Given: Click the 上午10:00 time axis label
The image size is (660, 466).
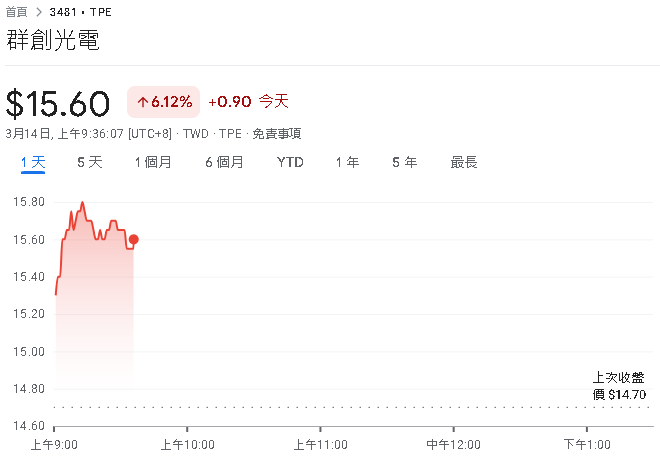Looking at the screenshot, I should (x=187, y=444).
